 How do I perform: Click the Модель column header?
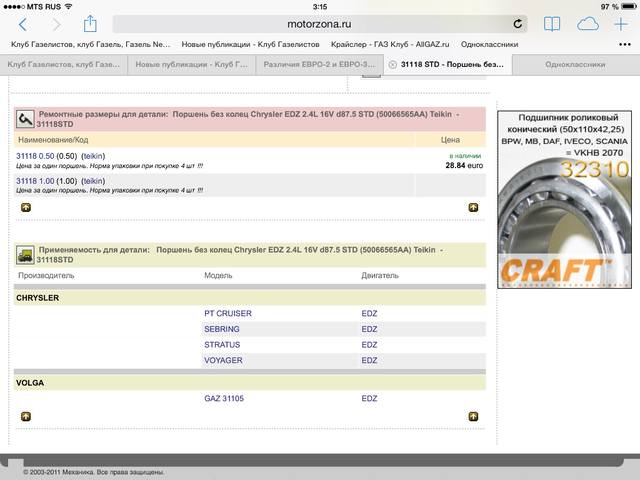click(x=218, y=276)
